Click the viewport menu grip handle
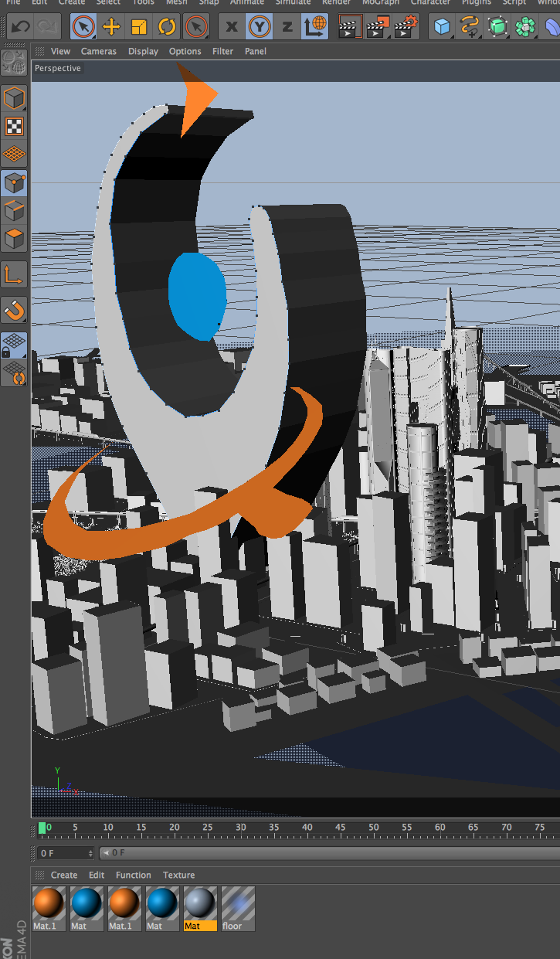The width and height of the screenshot is (560, 959). 39,51
